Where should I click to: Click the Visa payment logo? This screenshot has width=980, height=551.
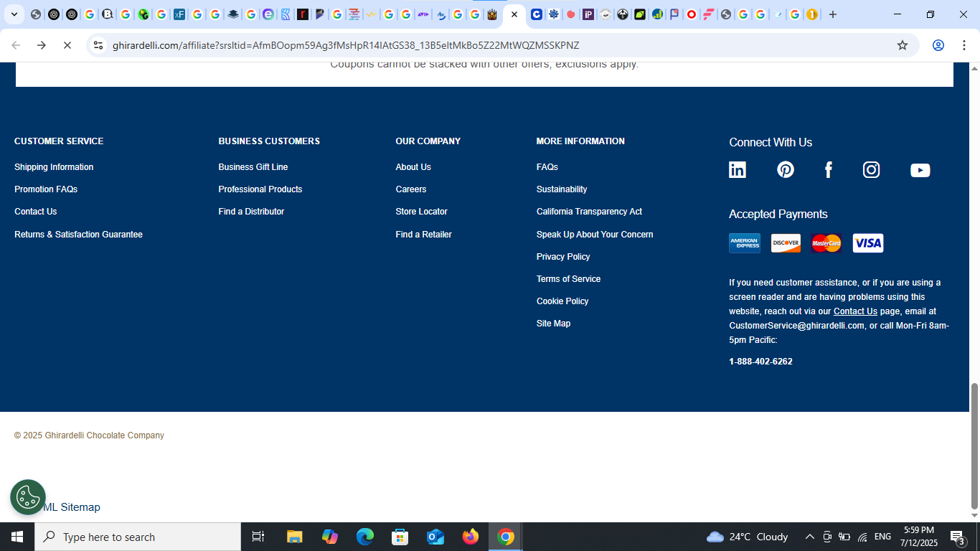click(x=868, y=243)
